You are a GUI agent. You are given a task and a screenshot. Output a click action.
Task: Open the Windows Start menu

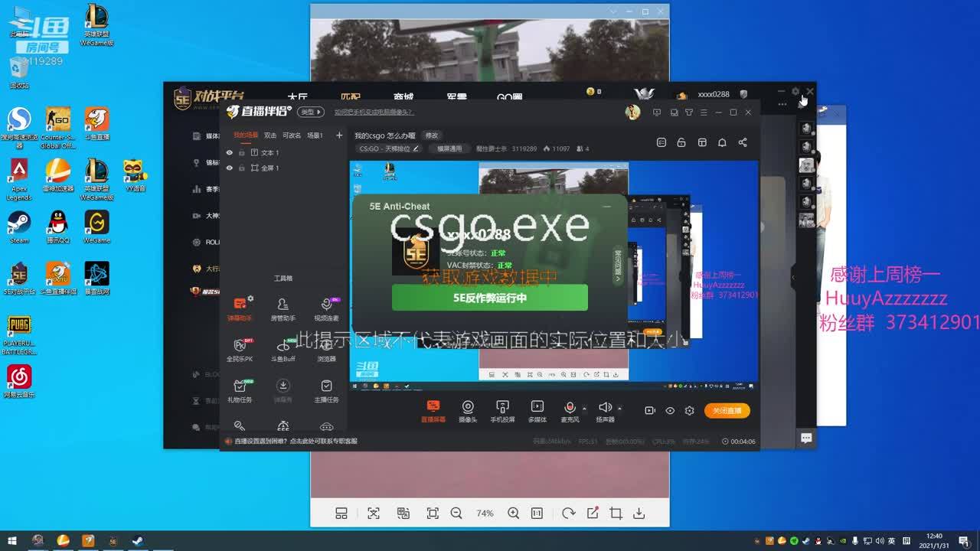12,540
